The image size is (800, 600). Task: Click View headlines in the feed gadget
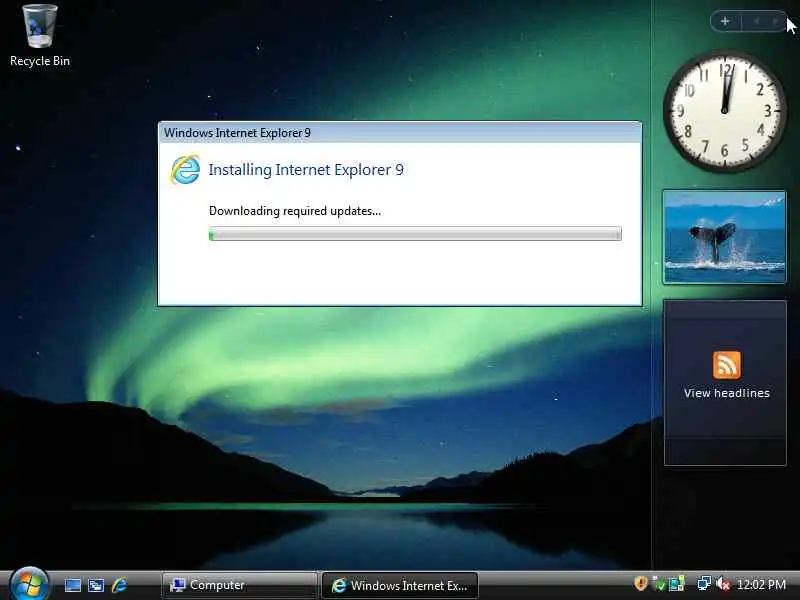(x=727, y=393)
